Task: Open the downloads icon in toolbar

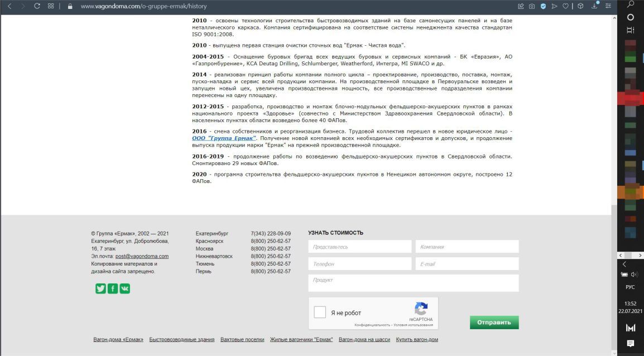Action: (595, 6)
